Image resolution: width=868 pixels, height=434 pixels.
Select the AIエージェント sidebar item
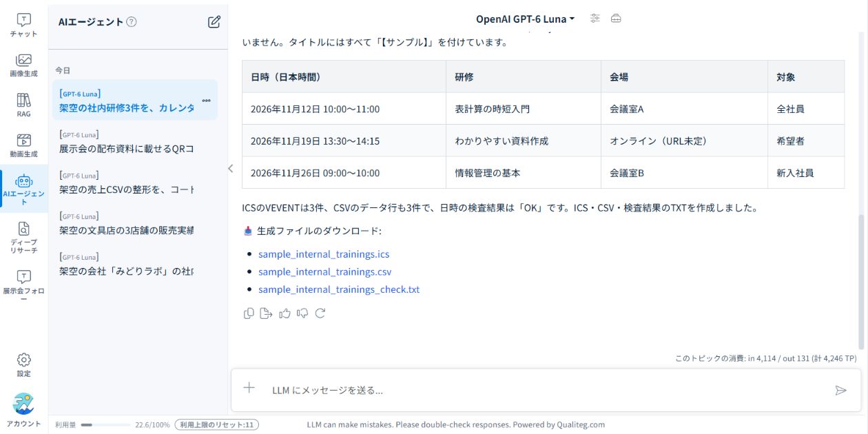23,189
